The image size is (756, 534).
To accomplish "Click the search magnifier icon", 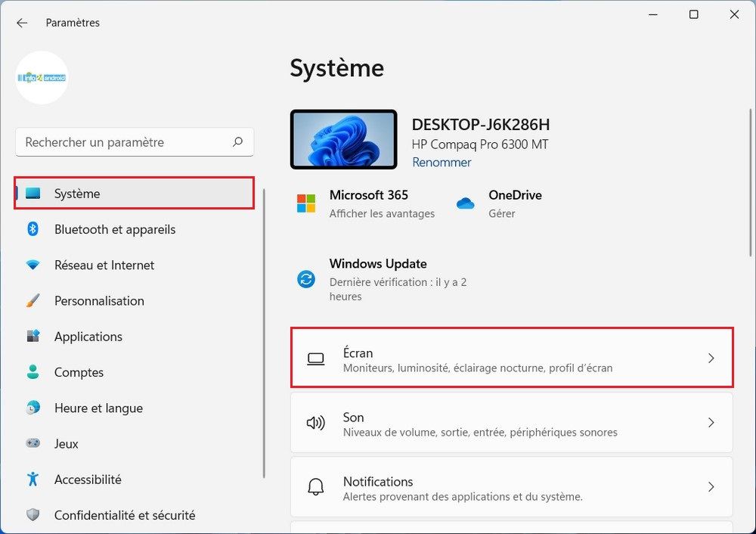I will tap(237, 142).
